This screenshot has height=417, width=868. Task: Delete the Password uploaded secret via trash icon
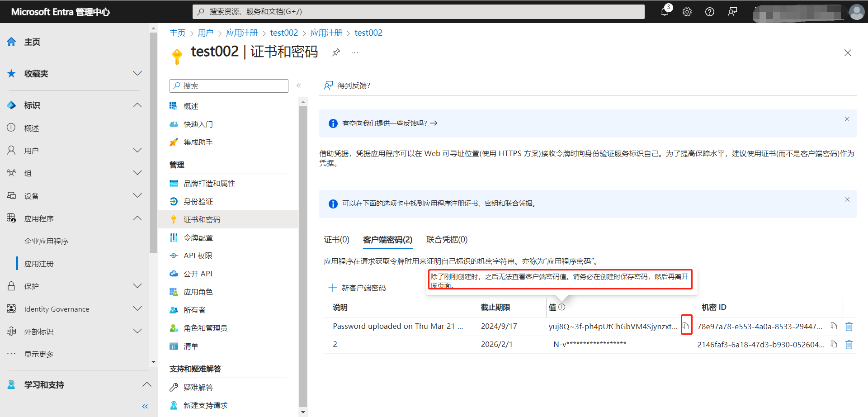(x=849, y=327)
